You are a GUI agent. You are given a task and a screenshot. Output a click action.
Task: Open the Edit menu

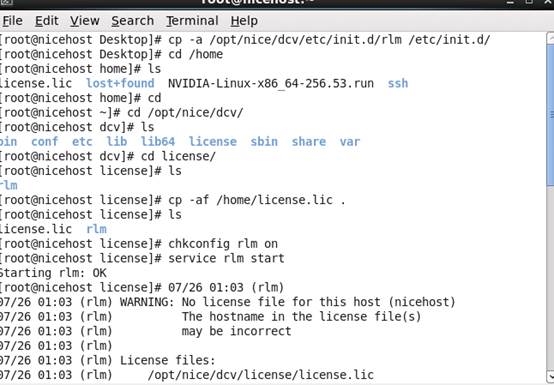coord(47,21)
